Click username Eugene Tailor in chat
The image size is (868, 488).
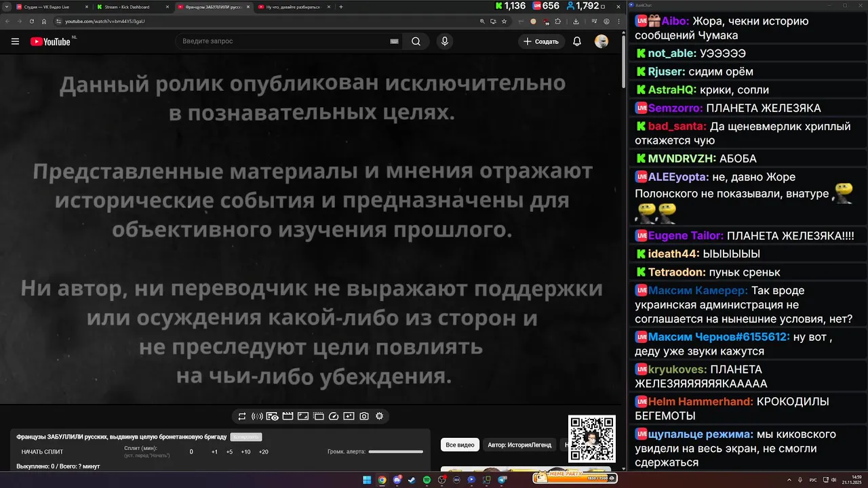click(686, 236)
